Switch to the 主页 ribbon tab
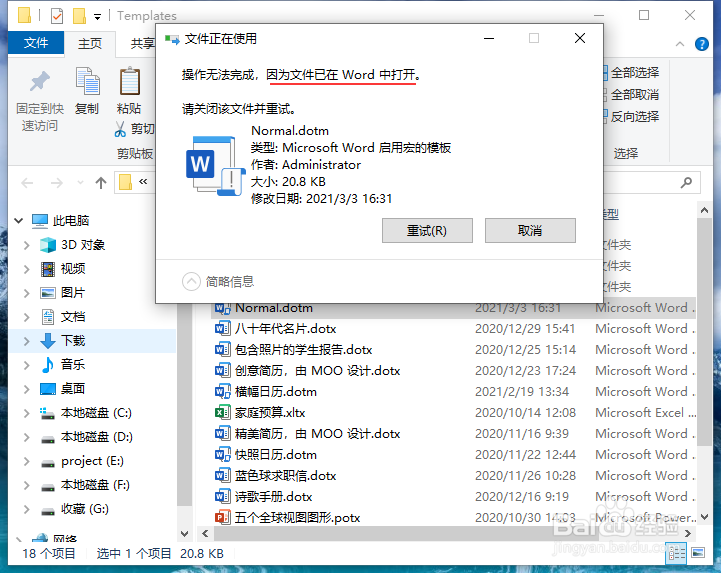The height and width of the screenshot is (573, 721). tap(90, 44)
